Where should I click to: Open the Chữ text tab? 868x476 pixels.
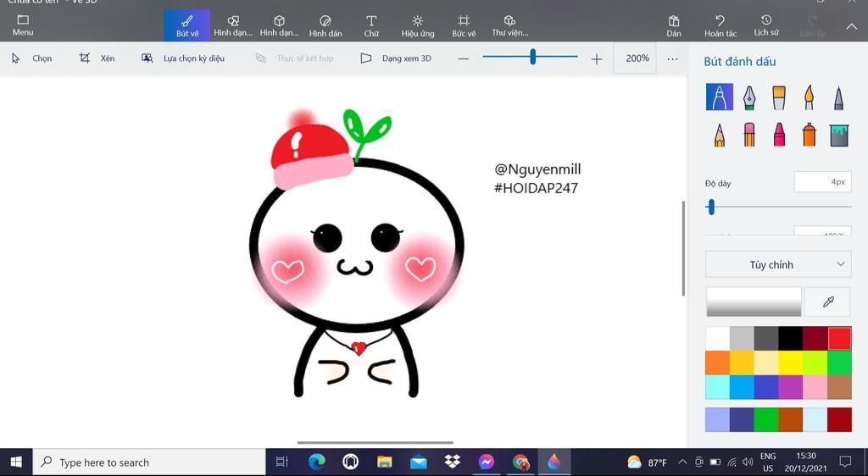click(x=371, y=25)
